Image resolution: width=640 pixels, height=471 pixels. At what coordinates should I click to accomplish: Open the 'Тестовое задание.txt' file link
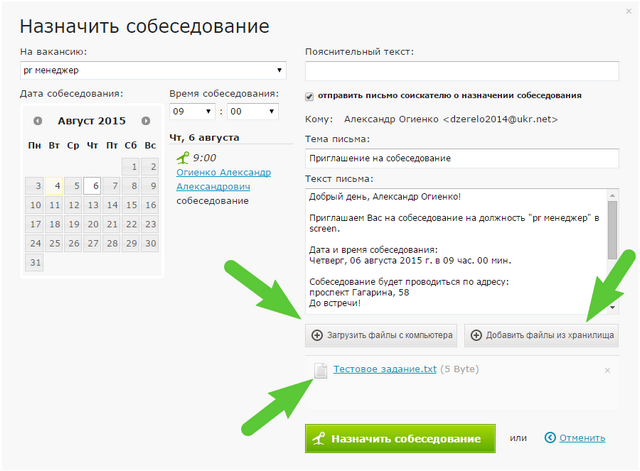(x=385, y=369)
